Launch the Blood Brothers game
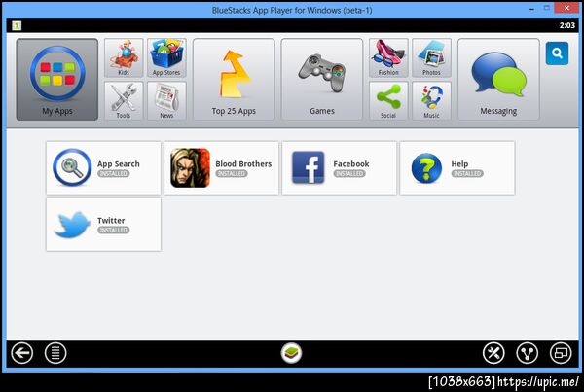 (221, 168)
